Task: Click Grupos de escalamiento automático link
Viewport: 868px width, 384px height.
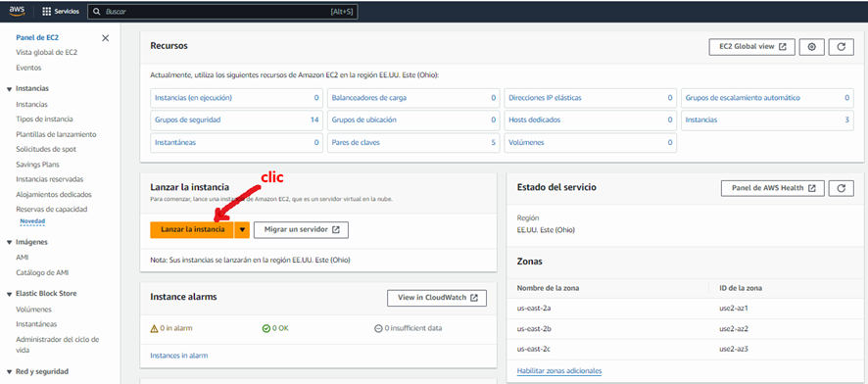Action: [x=743, y=98]
